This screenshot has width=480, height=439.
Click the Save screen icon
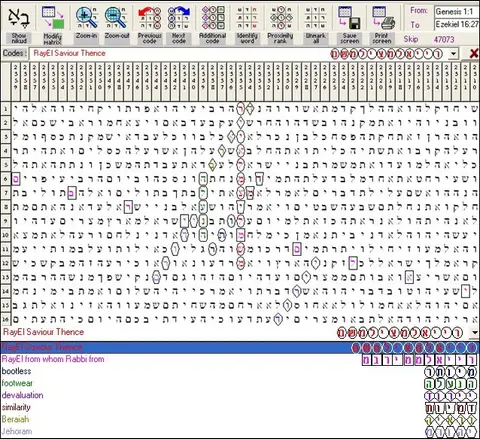(350, 17)
